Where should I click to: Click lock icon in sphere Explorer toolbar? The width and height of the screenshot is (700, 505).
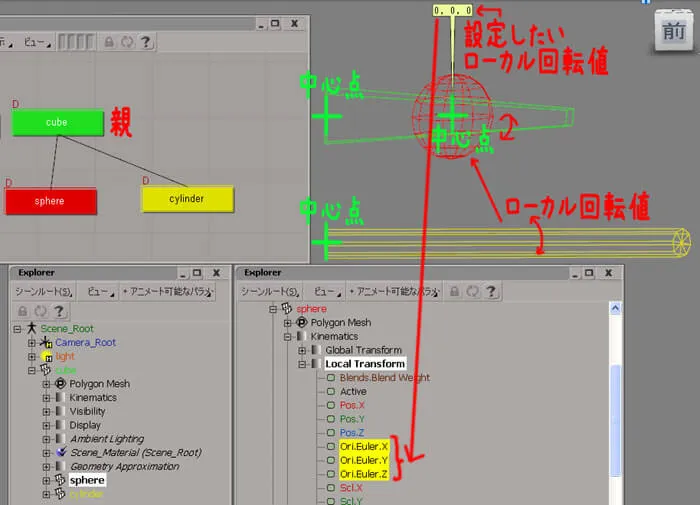click(454, 292)
